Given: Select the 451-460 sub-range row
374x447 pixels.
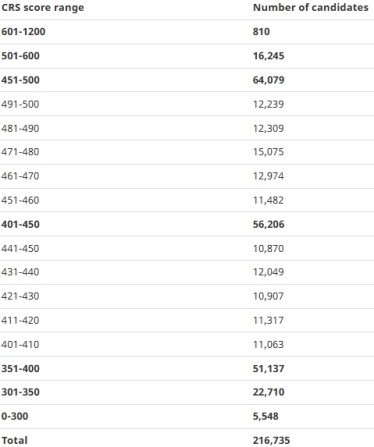Looking at the screenshot, I should (x=187, y=200).
